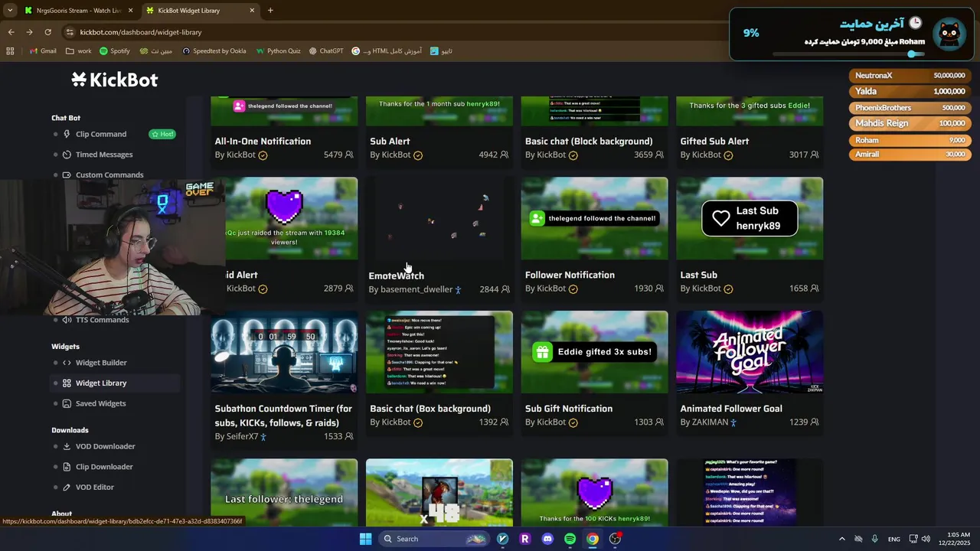Switch to NrgsGooris Stream tab
980x551 pixels.
tap(79, 11)
